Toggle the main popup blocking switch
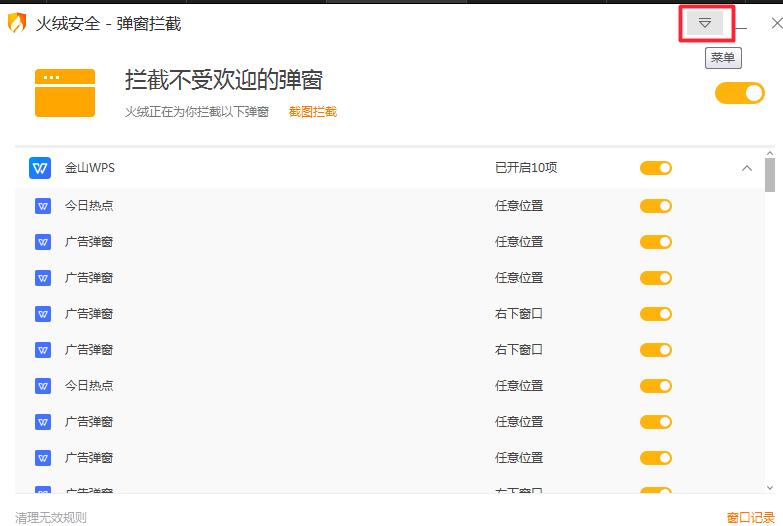 pyautogui.click(x=740, y=93)
